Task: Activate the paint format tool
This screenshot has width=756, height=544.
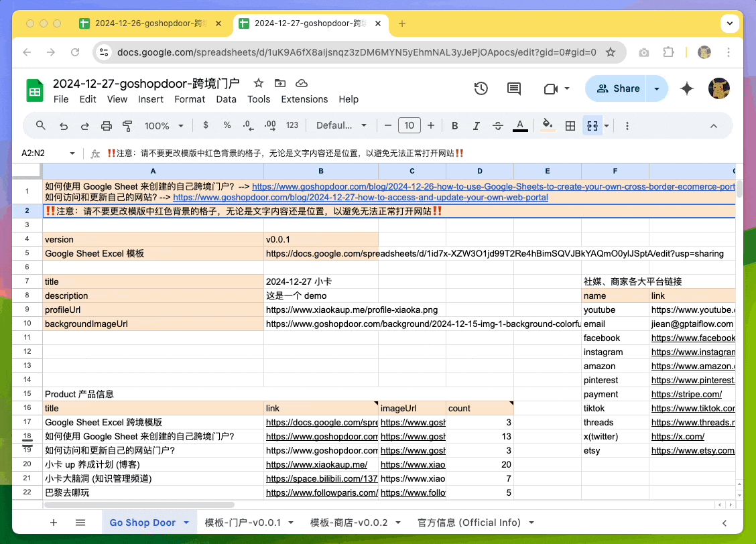Action: [x=128, y=126]
